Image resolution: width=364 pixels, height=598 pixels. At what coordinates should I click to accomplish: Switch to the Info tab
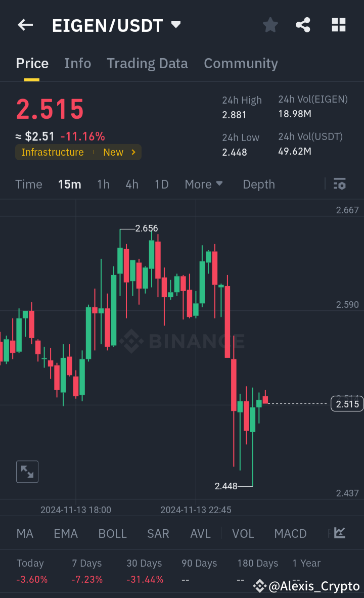(77, 63)
